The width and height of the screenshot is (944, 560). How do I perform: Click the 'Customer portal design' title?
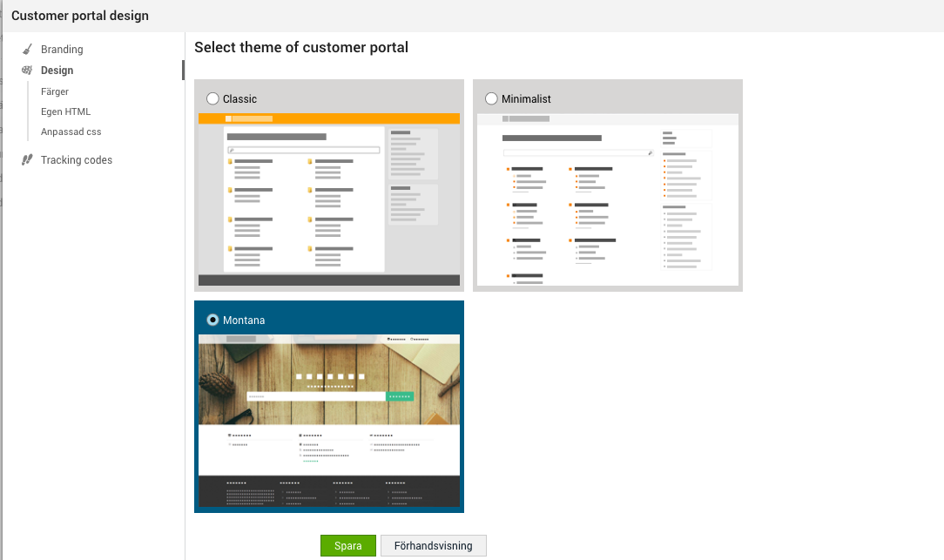click(x=80, y=16)
